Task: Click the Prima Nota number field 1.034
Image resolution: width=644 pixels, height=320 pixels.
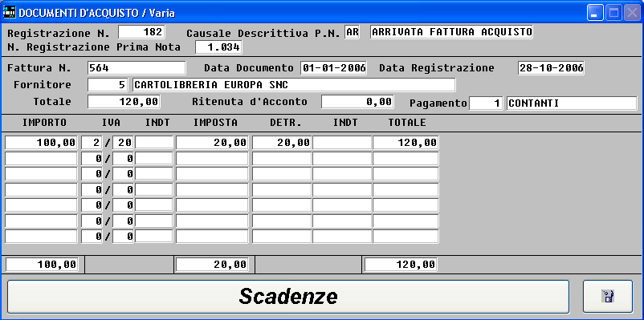Action: click(x=218, y=47)
